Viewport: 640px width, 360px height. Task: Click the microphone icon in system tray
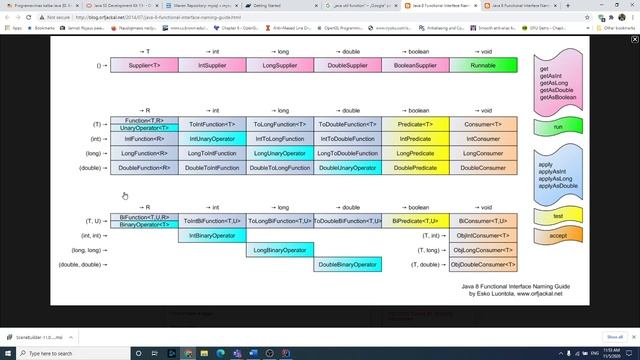coord(569,353)
